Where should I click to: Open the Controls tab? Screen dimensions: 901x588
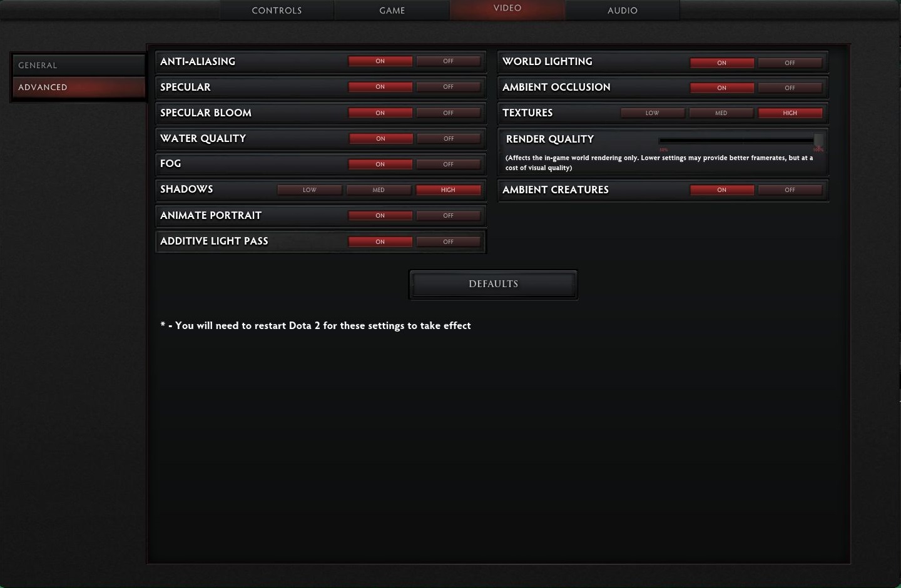(277, 11)
